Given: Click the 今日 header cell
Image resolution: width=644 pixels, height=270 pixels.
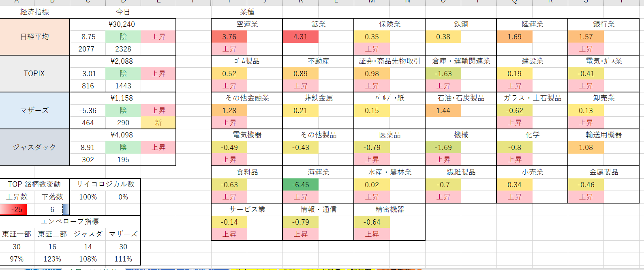Looking at the screenshot, I should point(123,12).
